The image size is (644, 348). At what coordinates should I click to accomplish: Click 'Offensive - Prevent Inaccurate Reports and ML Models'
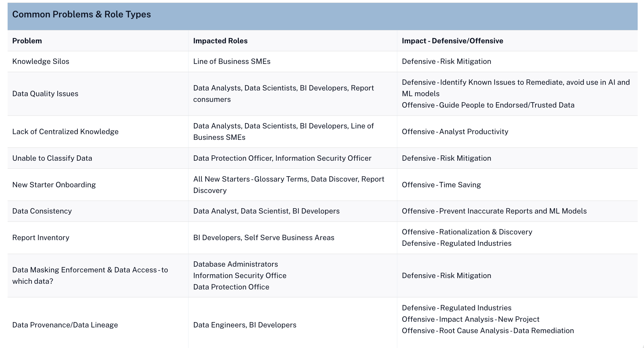click(494, 211)
